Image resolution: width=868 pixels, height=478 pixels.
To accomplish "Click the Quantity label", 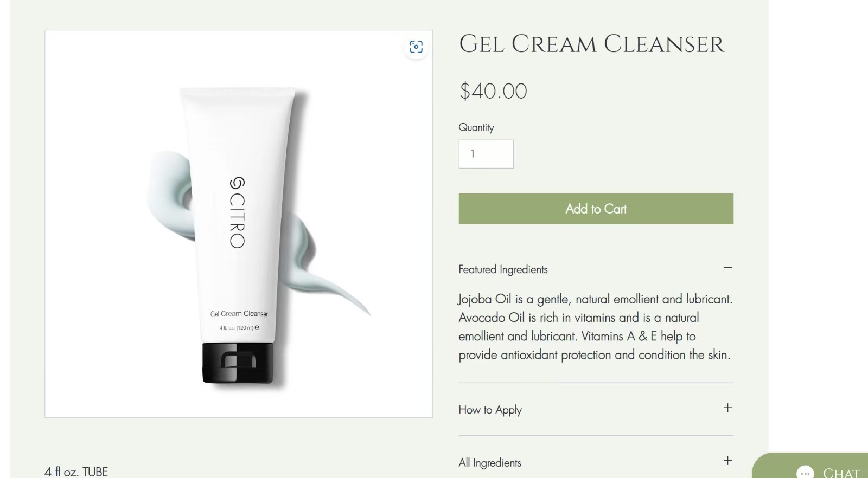I will click(x=476, y=127).
